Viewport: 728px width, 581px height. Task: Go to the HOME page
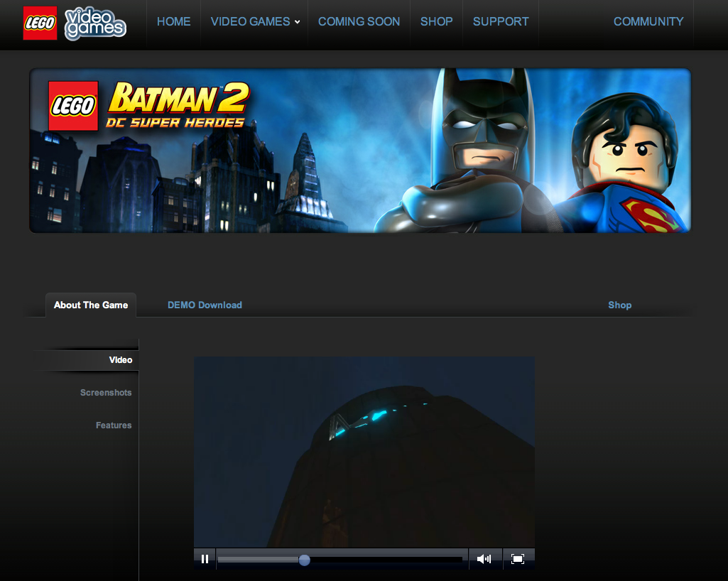(173, 22)
